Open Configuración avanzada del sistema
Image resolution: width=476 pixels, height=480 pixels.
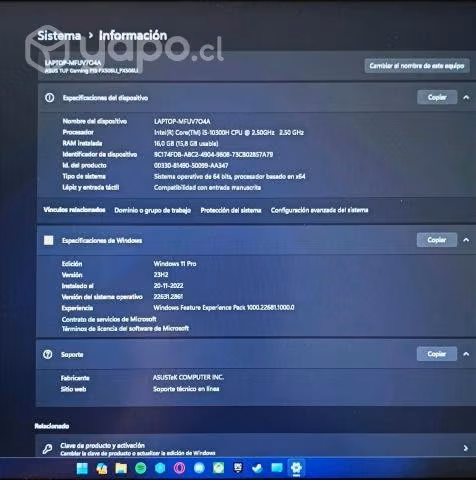coord(319,210)
